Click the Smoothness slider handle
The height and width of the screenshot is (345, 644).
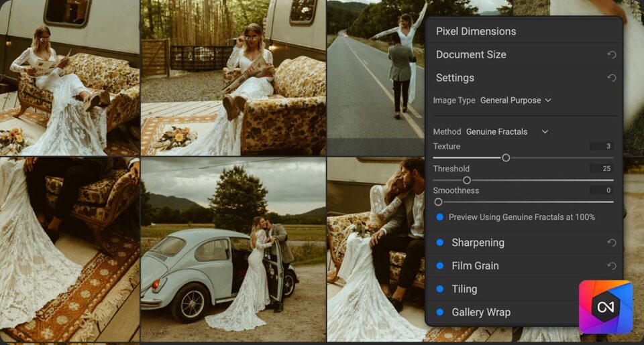tap(438, 202)
